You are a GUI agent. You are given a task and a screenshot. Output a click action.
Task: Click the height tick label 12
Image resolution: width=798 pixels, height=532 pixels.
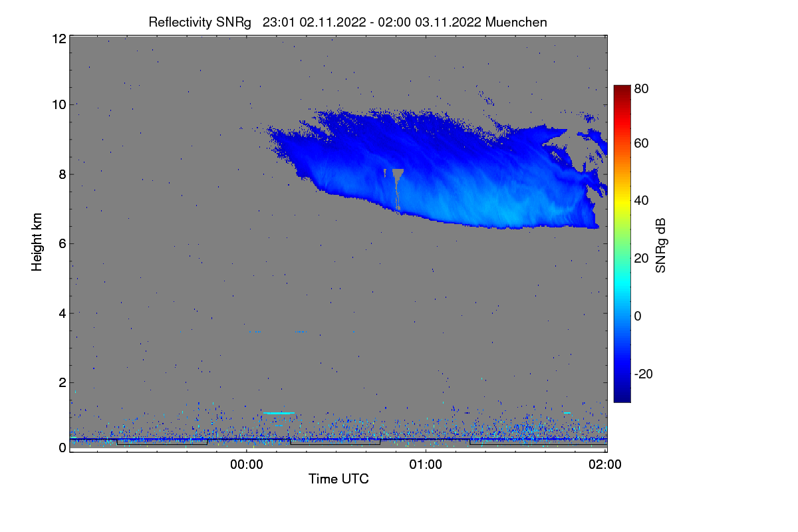coord(59,39)
